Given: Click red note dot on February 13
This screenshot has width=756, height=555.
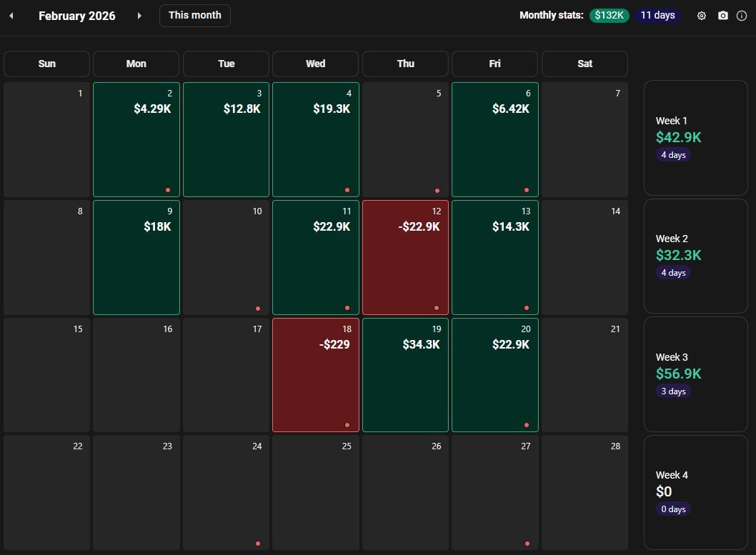Looking at the screenshot, I should [527, 308].
